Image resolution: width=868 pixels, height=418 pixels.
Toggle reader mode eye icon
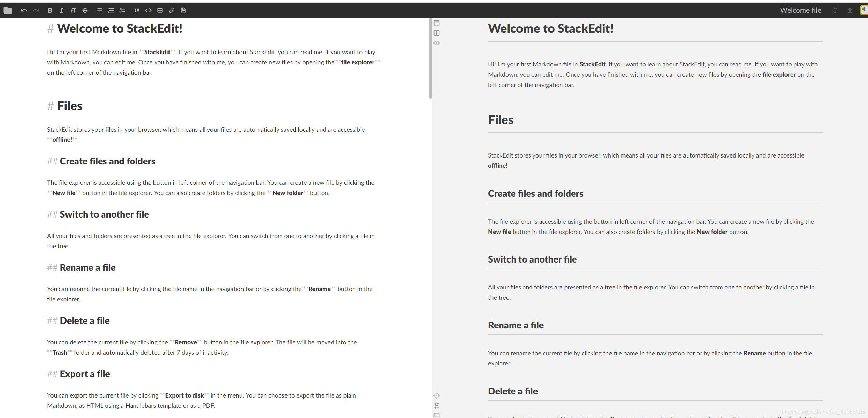pyautogui.click(x=437, y=43)
